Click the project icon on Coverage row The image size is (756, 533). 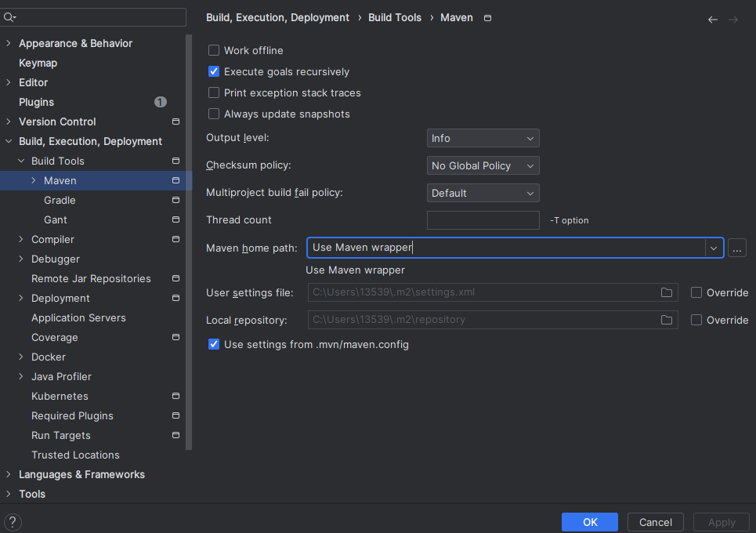click(x=176, y=337)
